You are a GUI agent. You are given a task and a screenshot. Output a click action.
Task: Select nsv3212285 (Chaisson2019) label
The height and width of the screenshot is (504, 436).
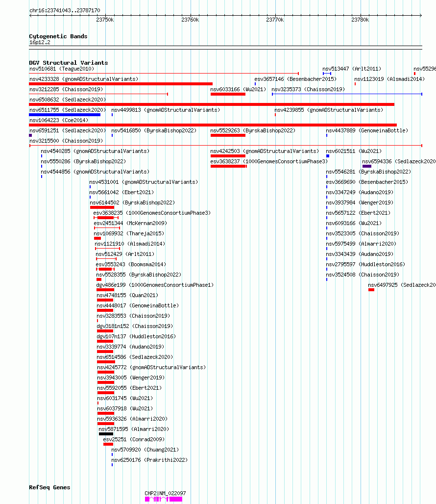pyautogui.click(x=66, y=89)
